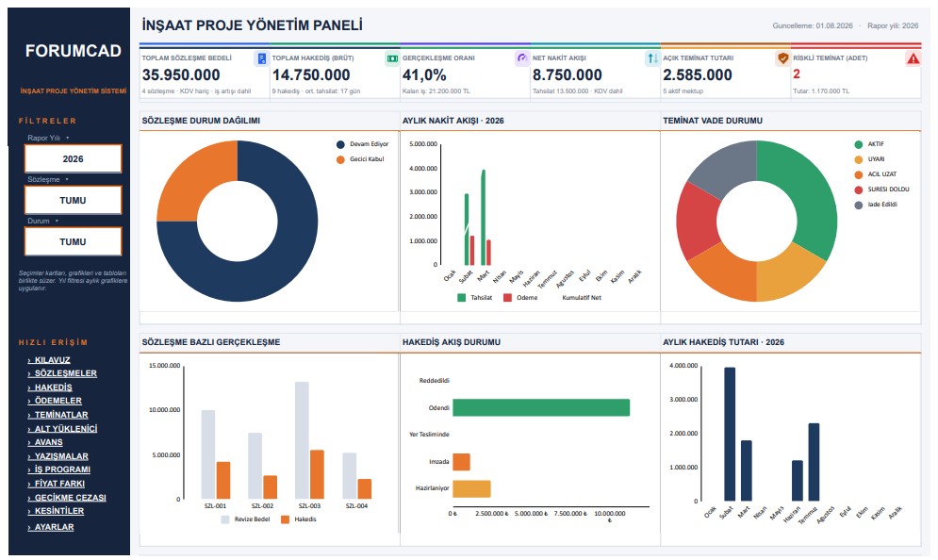Image resolution: width=938 pixels, height=560 pixels.
Task: Click the SÖZLEŞME DURUM DAĞILIMI chart title
Action: tap(201, 121)
